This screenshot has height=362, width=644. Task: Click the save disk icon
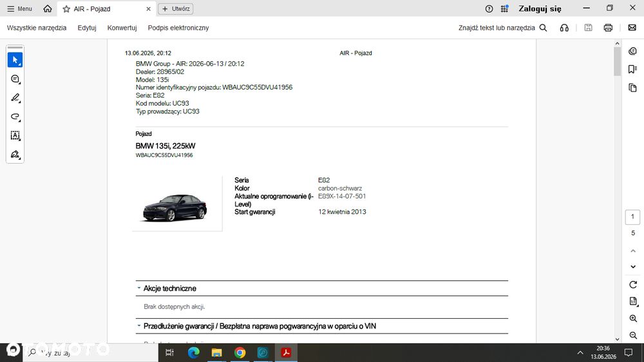(588, 28)
